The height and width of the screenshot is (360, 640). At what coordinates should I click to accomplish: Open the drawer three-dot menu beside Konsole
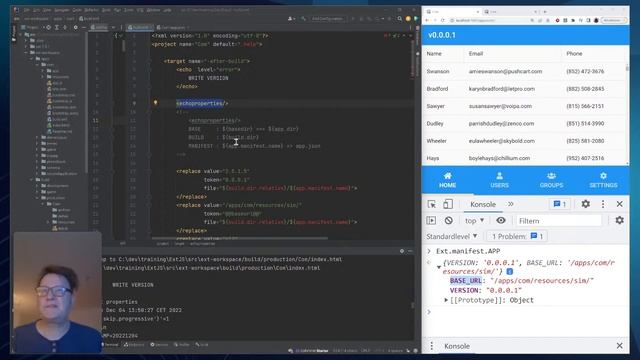click(x=431, y=346)
